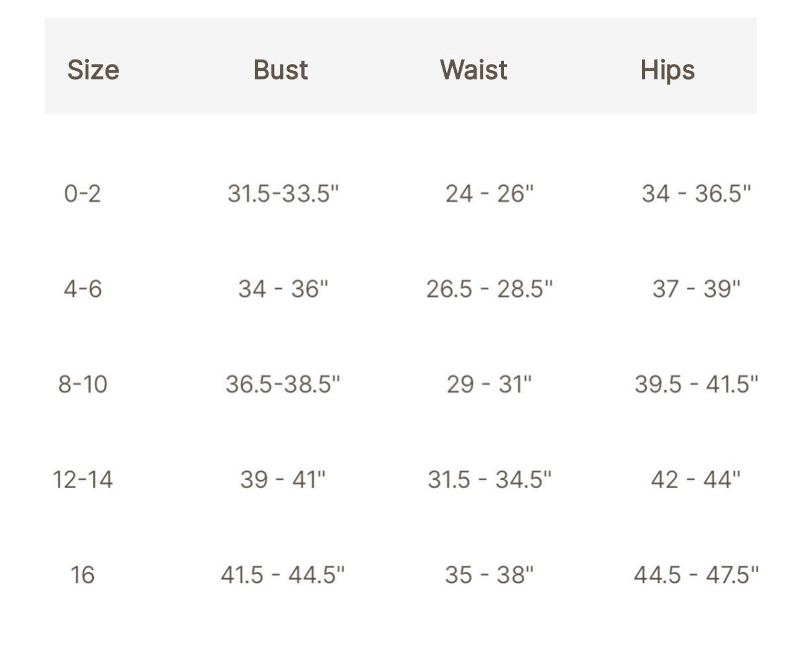Click the Waist column header
Screen dimensions: 801x672
point(474,70)
